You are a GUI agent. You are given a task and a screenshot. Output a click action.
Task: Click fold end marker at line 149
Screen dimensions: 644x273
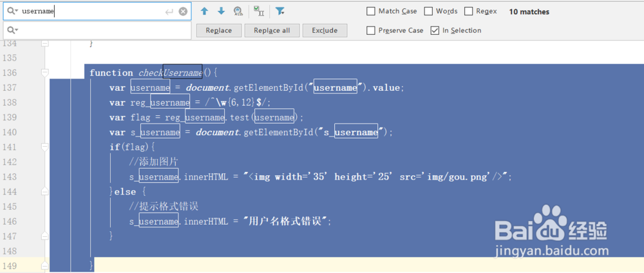click(45, 266)
